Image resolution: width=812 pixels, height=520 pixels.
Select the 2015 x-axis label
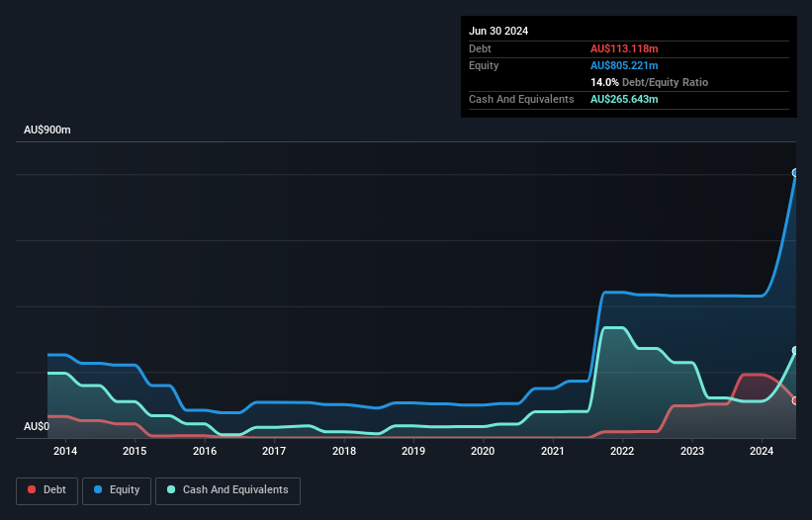coord(135,451)
